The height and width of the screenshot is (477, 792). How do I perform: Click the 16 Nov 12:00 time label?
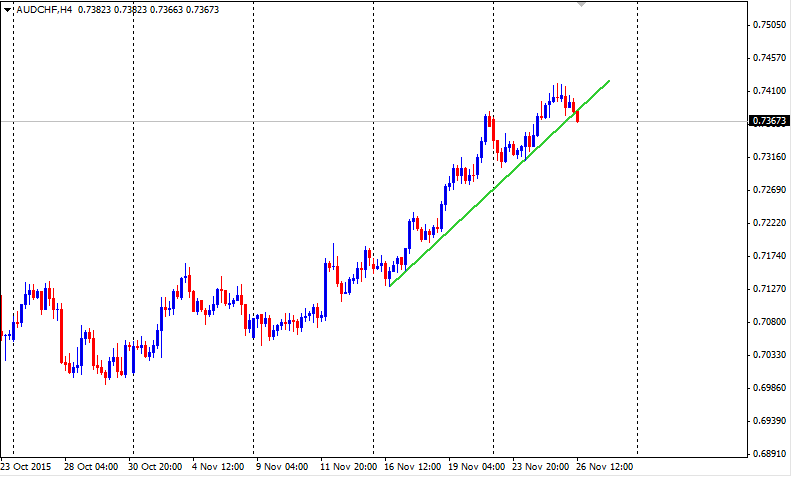coord(413,466)
